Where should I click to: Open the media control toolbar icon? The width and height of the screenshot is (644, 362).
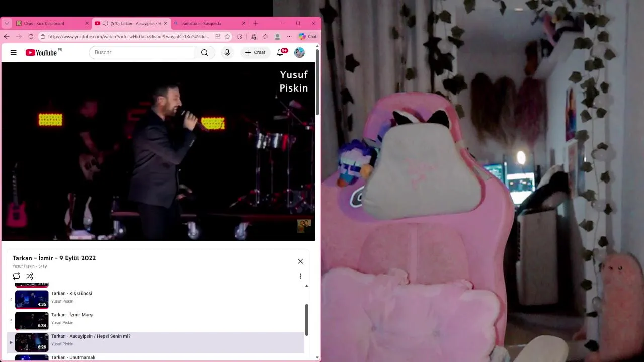click(253, 37)
